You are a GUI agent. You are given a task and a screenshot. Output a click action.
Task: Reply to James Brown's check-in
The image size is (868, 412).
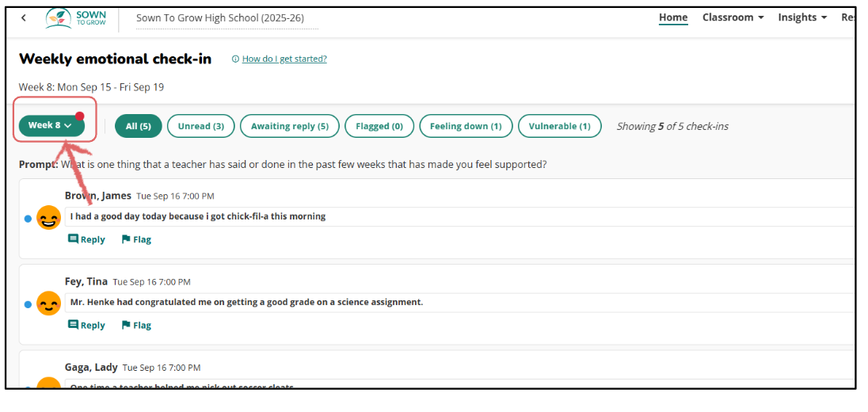click(x=86, y=239)
